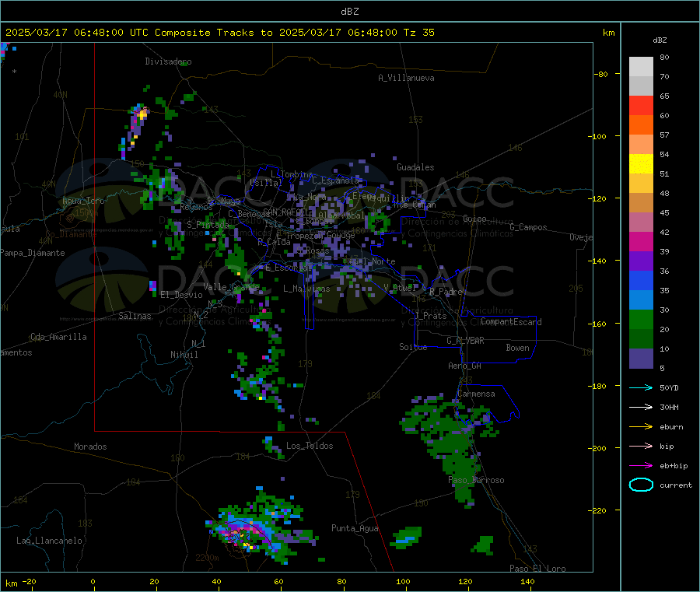The image size is (700, 592).
Task: Click the Guadales map label
Action: [415, 167]
